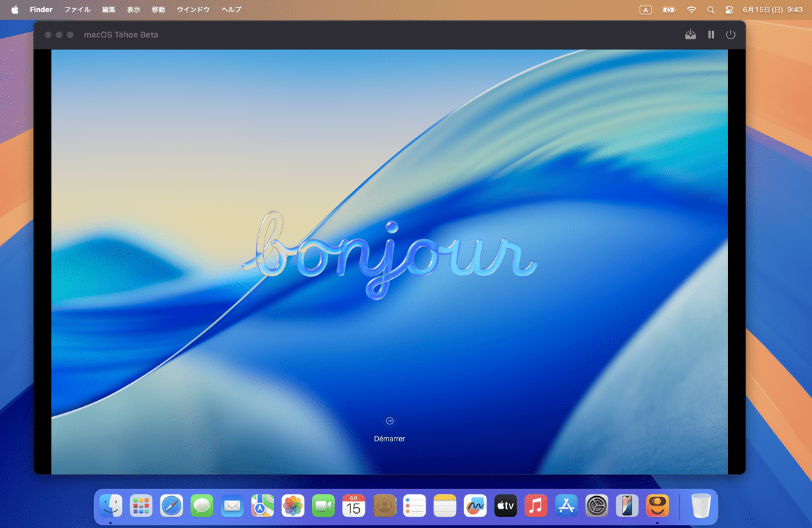Open Control Center from menu bar

(x=729, y=10)
